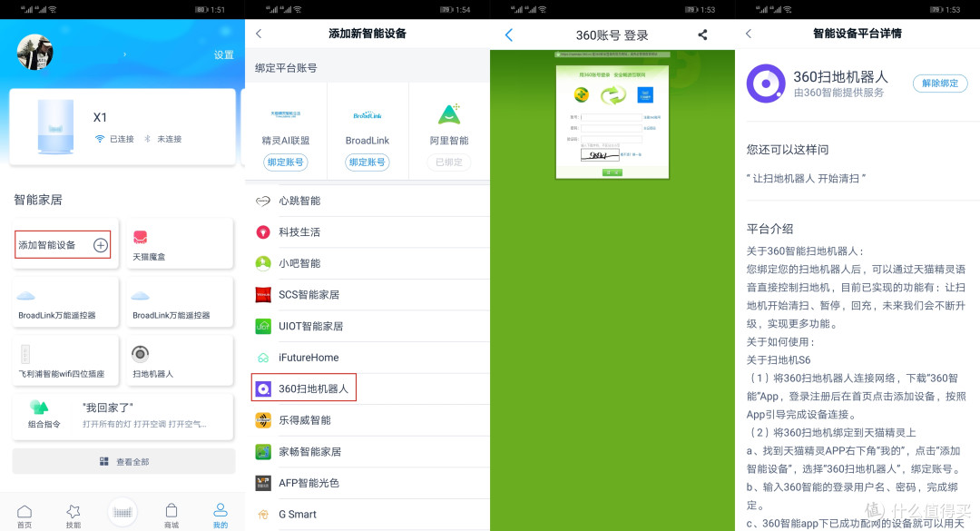Go back from 360账号登录 screen

tap(509, 35)
